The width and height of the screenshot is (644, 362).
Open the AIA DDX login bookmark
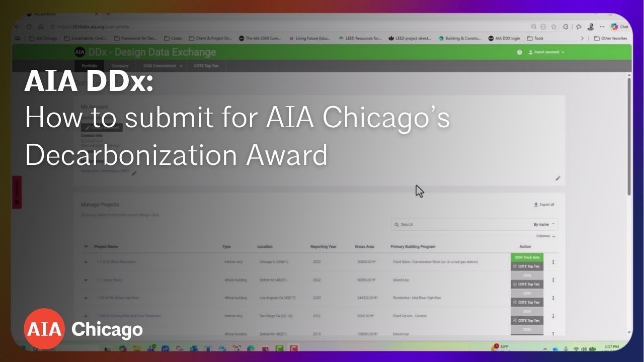point(504,38)
